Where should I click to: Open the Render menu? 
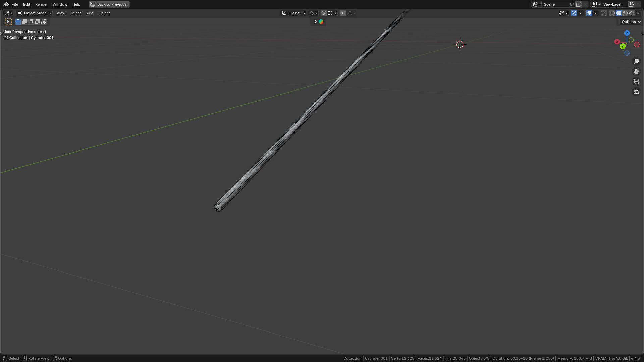click(41, 4)
